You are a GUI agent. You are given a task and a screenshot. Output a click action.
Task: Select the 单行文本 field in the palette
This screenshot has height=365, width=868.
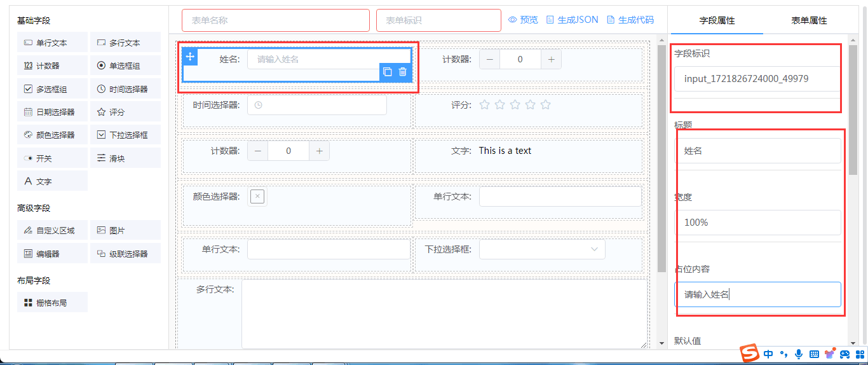pos(52,43)
